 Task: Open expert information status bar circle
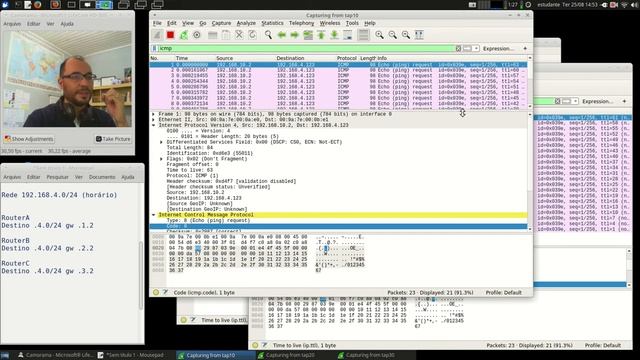click(156, 292)
